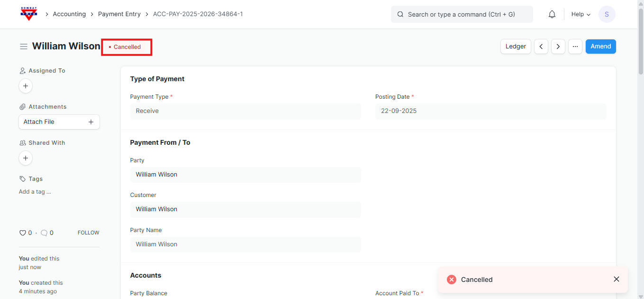The height and width of the screenshot is (299, 644).
Task: Dismiss the Cancelled notification toast
Action: point(616,279)
